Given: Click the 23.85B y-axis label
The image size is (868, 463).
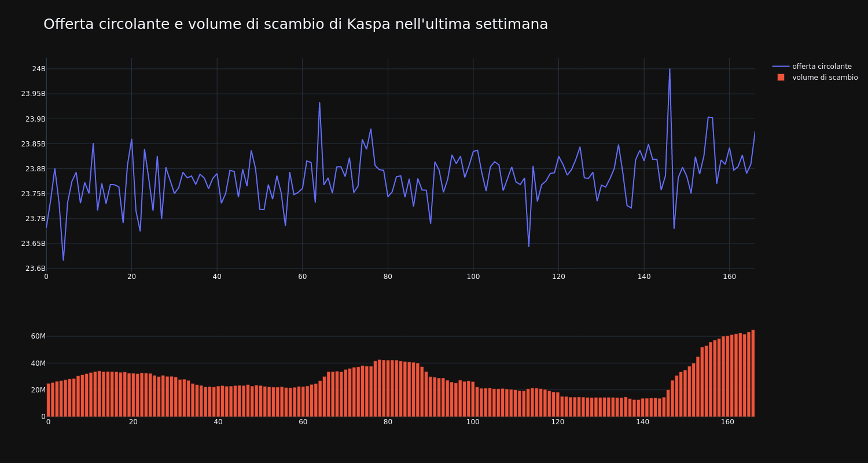Looking at the screenshot, I should (x=34, y=144).
